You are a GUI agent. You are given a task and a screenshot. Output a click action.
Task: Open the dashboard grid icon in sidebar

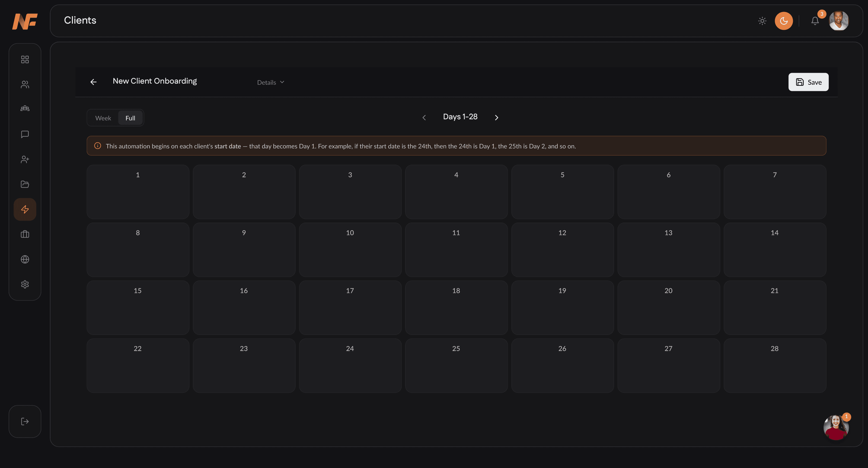coord(25,59)
